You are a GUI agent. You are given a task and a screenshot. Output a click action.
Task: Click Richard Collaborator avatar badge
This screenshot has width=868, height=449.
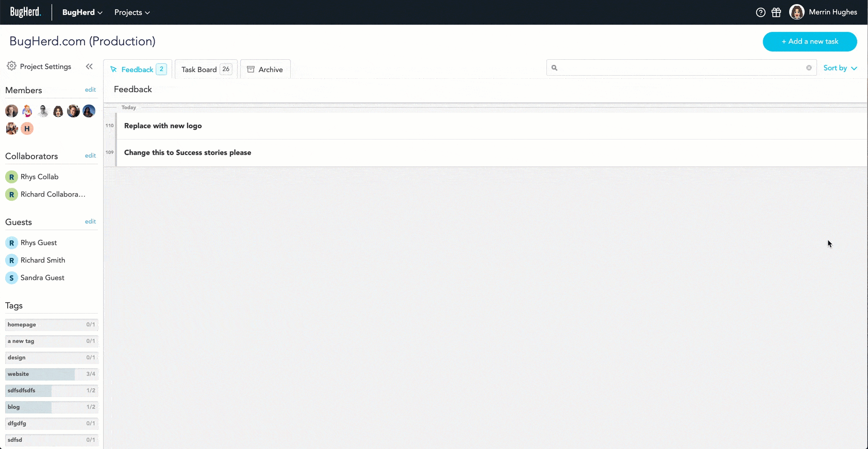click(x=11, y=195)
